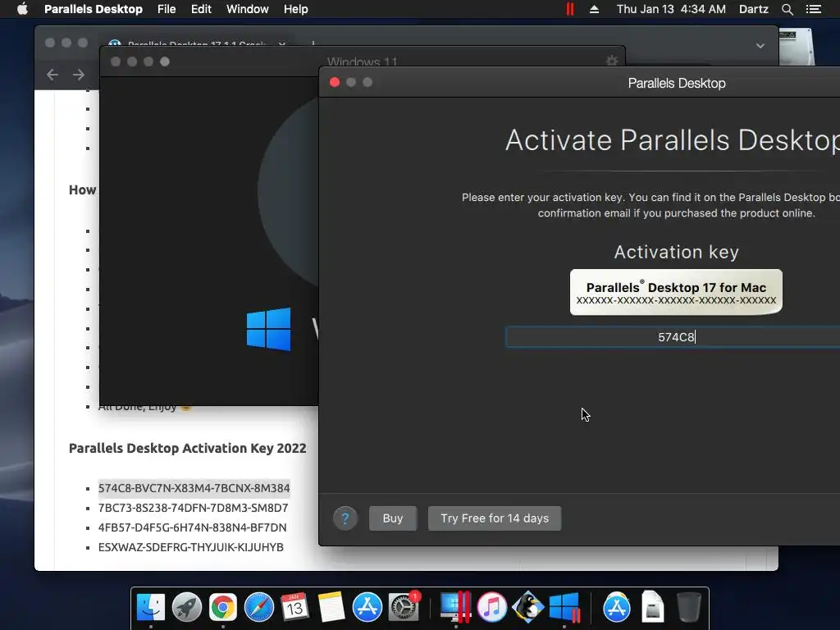This screenshot has width=840, height=630.
Task: Open the Apple menu
Action: point(22,9)
